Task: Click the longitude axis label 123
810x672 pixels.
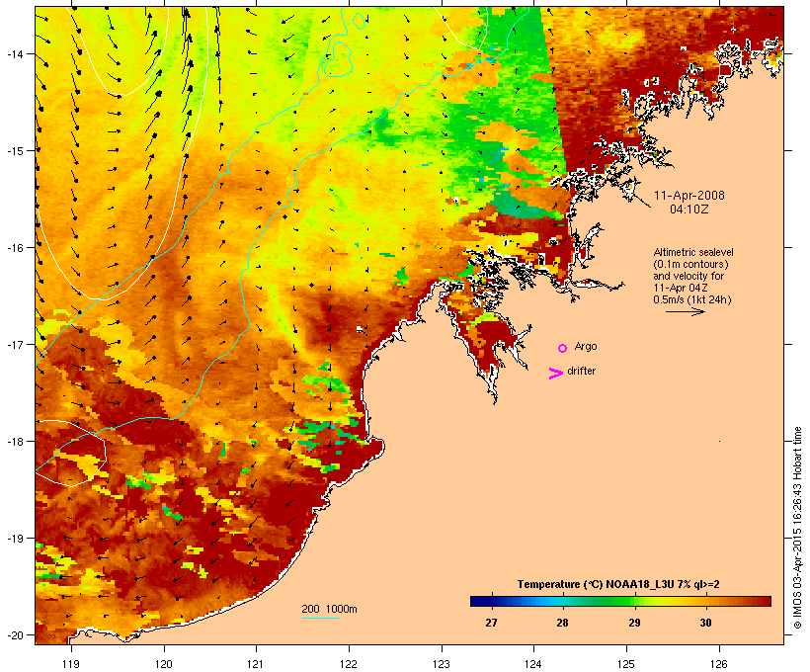Action: click(x=442, y=664)
